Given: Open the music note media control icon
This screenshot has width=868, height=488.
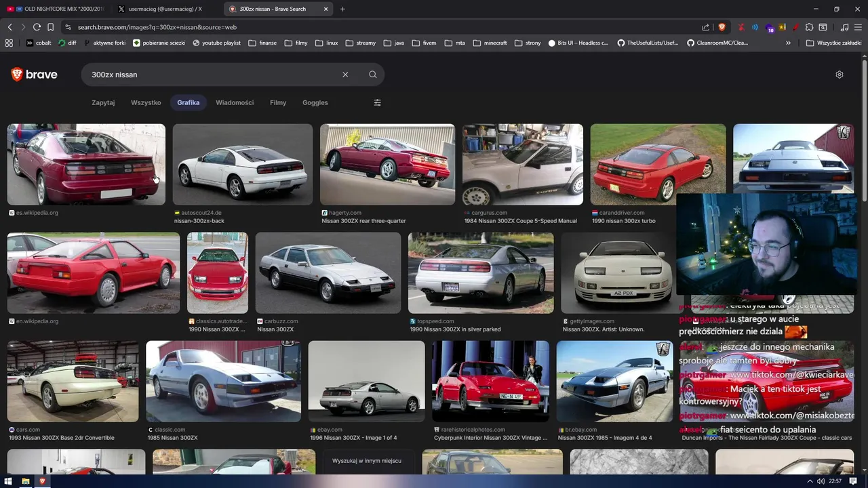Looking at the screenshot, I should pos(844,27).
